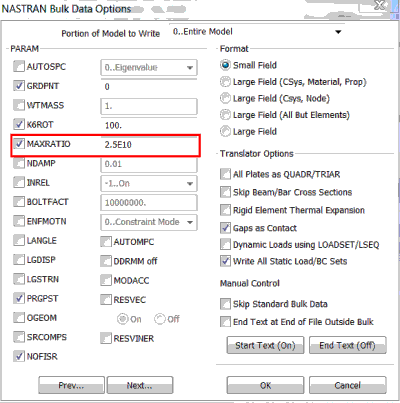400x403 pixels.
Task: Uncheck Write All Static Load/BC Sets
Action: click(225, 261)
